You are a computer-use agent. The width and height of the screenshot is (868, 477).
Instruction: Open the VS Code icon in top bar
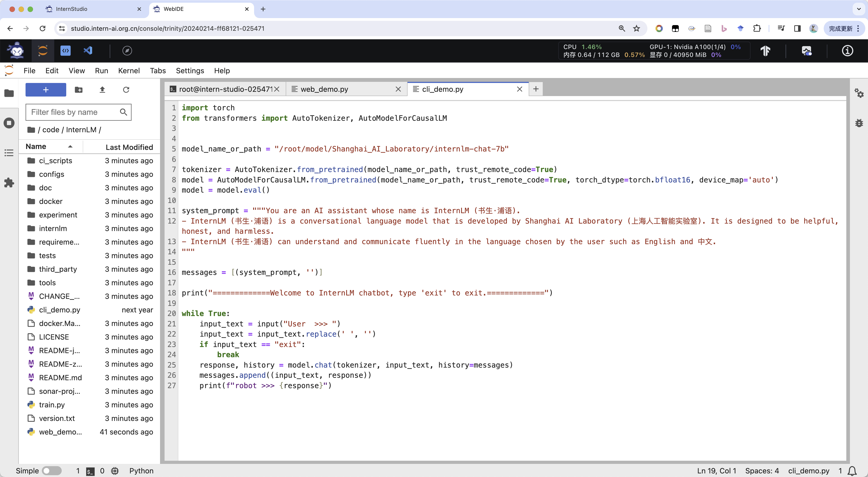point(88,51)
